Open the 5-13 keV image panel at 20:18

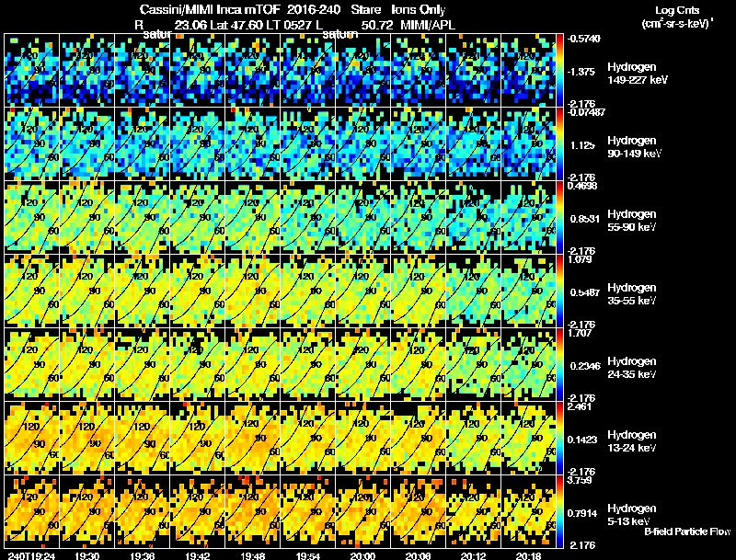click(528, 511)
